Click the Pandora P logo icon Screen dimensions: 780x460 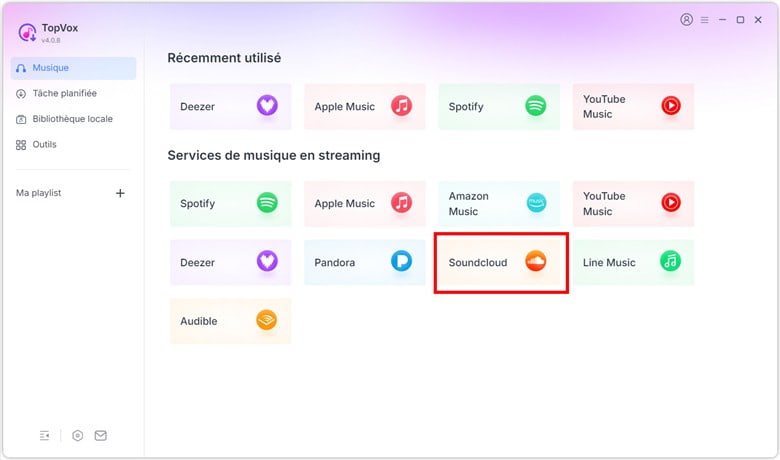pyautogui.click(x=401, y=261)
